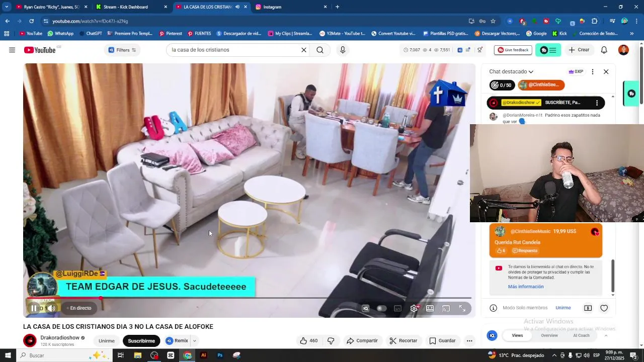Click the Chrome address bar URL
Image resolution: width=644 pixels, height=362 pixels.
pyautogui.click(x=90, y=21)
